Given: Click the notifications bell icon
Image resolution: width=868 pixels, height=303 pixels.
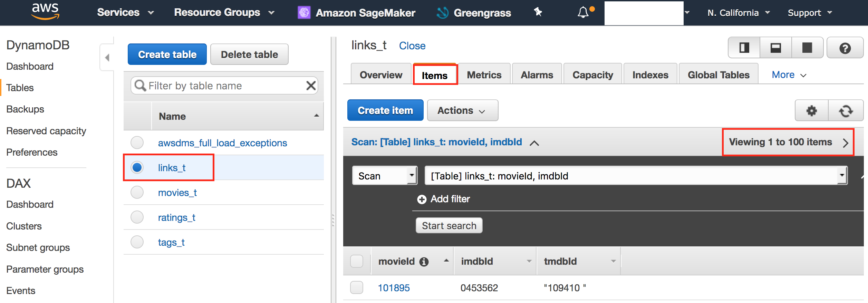Looking at the screenshot, I should tap(583, 13).
